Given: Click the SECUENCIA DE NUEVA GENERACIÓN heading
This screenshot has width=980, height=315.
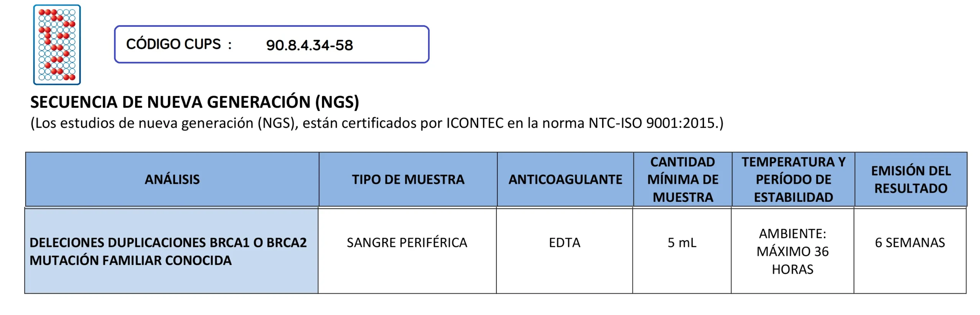Looking at the screenshot, I should click(x=194, y=102).
